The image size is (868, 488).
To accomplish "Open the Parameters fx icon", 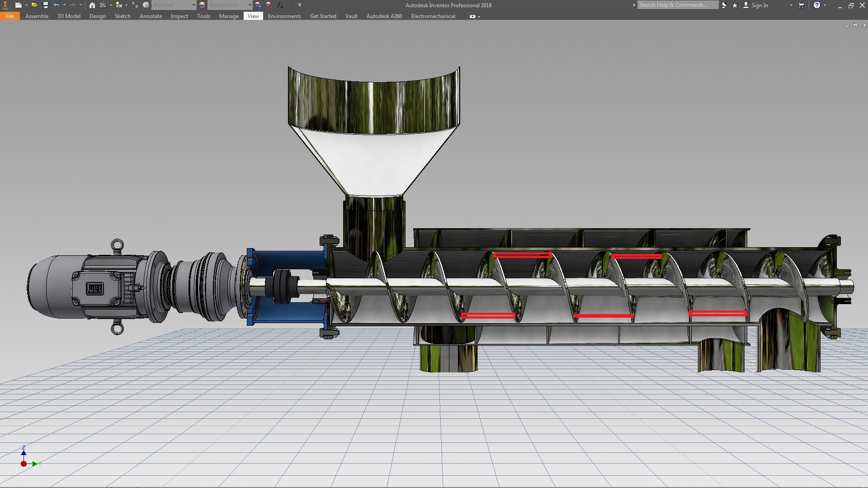I will 280,5.
